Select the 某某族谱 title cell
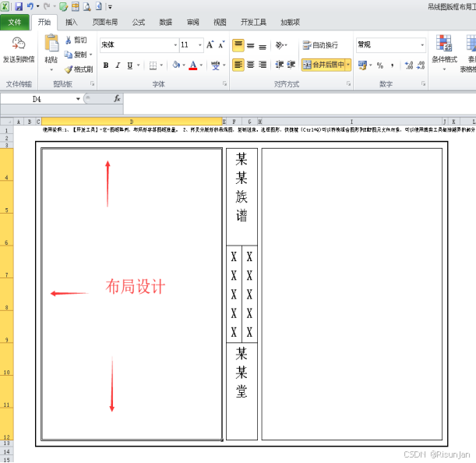476x463 pixels. (242, 196)
